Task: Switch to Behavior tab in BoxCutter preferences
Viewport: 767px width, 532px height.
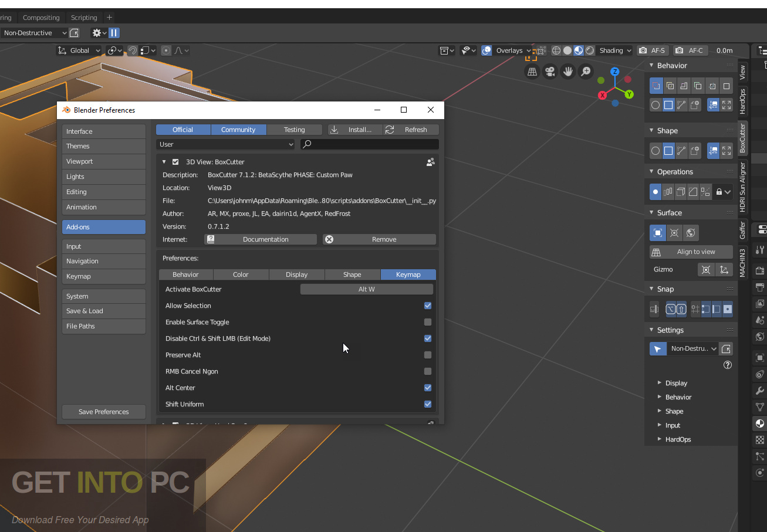Action: 185,275
